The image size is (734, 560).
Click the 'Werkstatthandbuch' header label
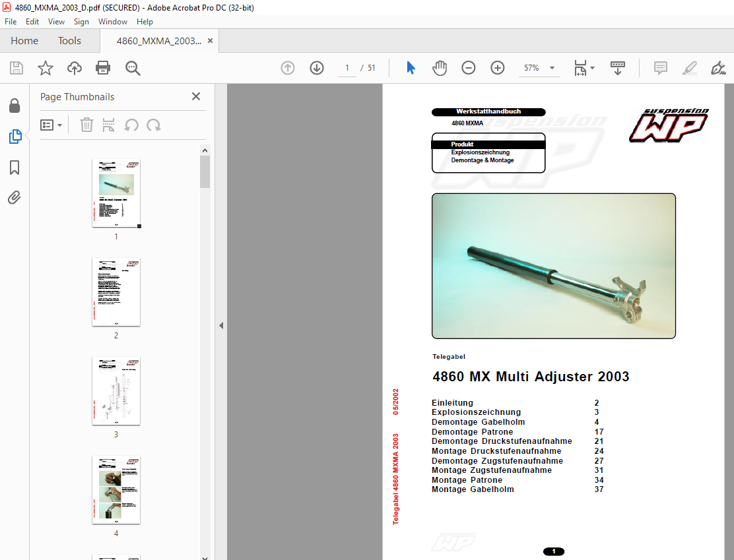488,112
